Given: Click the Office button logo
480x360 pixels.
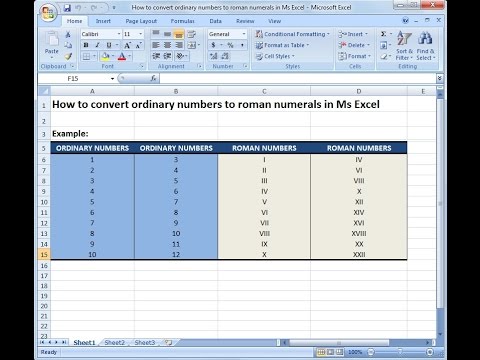Looking at the screenshot, I should 48,13.
